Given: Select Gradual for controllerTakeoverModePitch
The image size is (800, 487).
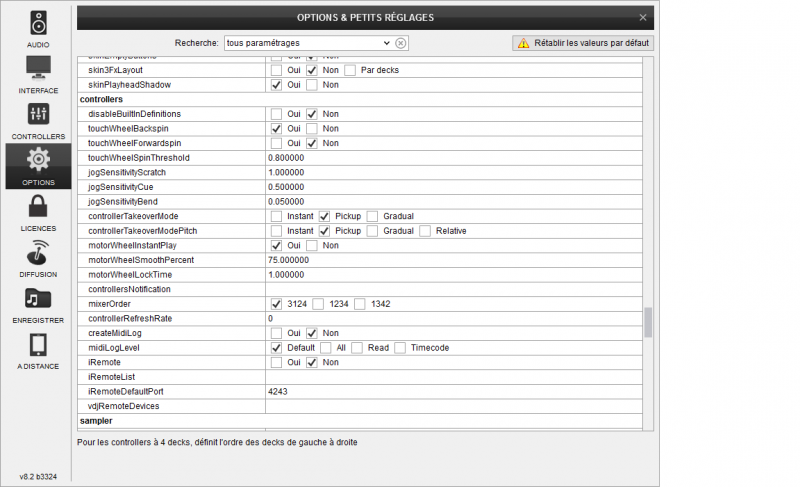Looking at the screenshot, I should 372,231.
